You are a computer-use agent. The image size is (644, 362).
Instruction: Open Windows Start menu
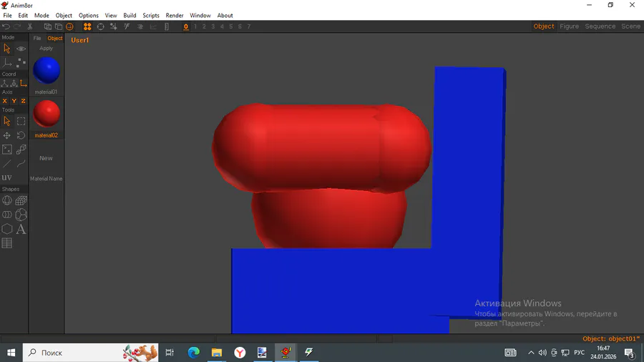pyautogui.click(x=11, y=353)
